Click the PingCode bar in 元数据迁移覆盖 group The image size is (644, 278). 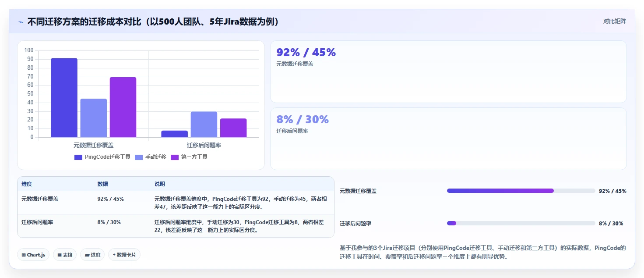point(64,98)
